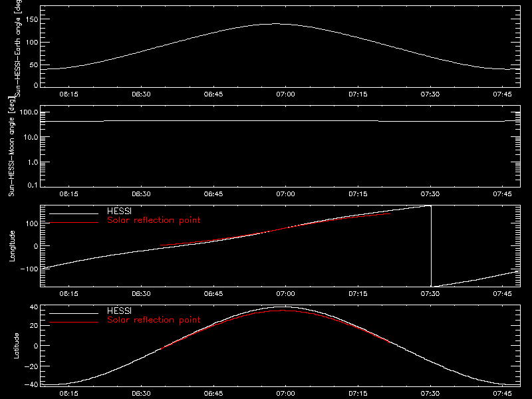This screenshot has height=399, width=532.
Task: Click red legend line in Latitude plot
Action: tap(74, 323)
